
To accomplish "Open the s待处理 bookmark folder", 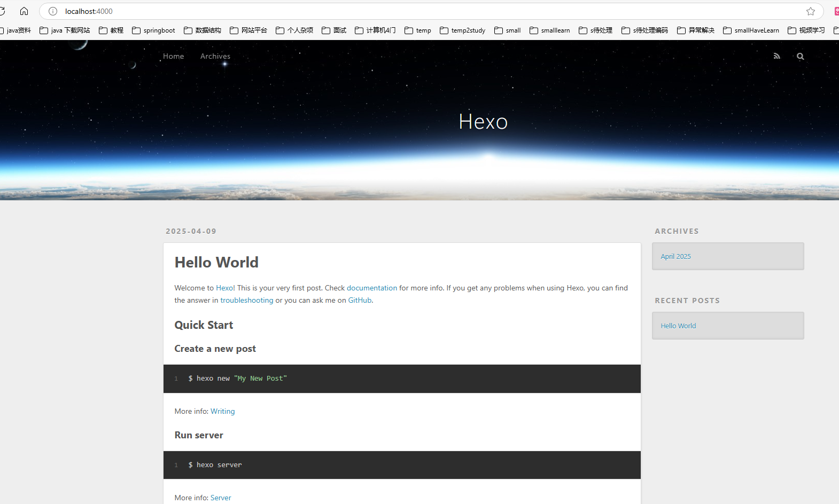I will (596, 30).
